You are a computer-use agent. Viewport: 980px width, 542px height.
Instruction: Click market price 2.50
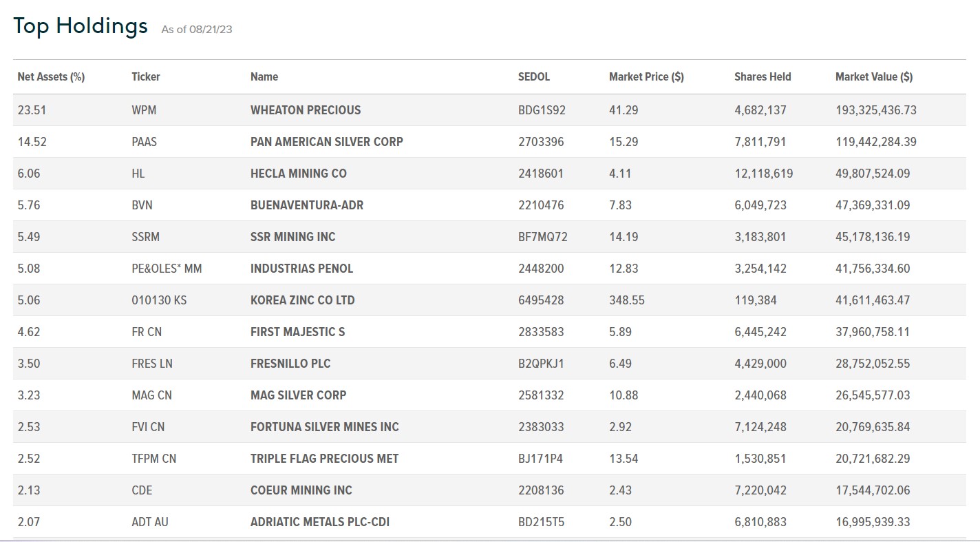pyautogui.click(x=620, y=522)
